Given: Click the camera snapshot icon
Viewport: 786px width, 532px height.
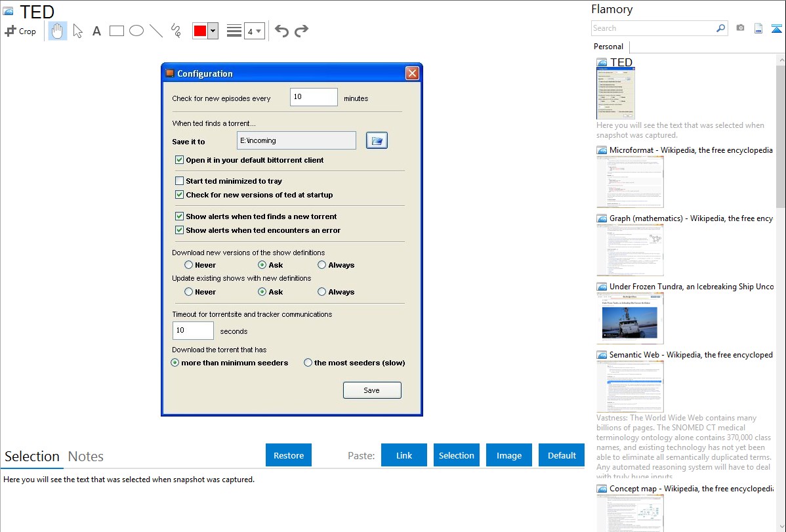Looking at the screenshot, I should click(x=740, y=28).
